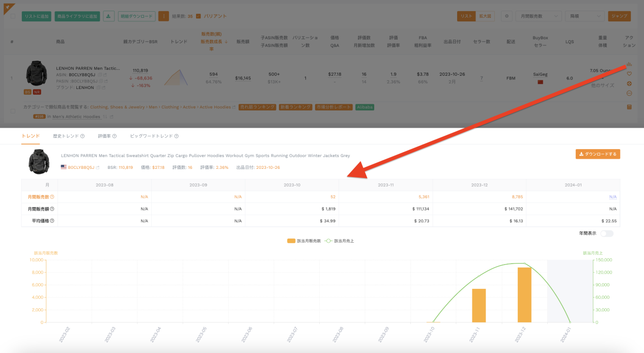Open the 月間販売数 sort dropdown
Image resolution: width=644 pixels, height=353 pixels.
[538, 16]
